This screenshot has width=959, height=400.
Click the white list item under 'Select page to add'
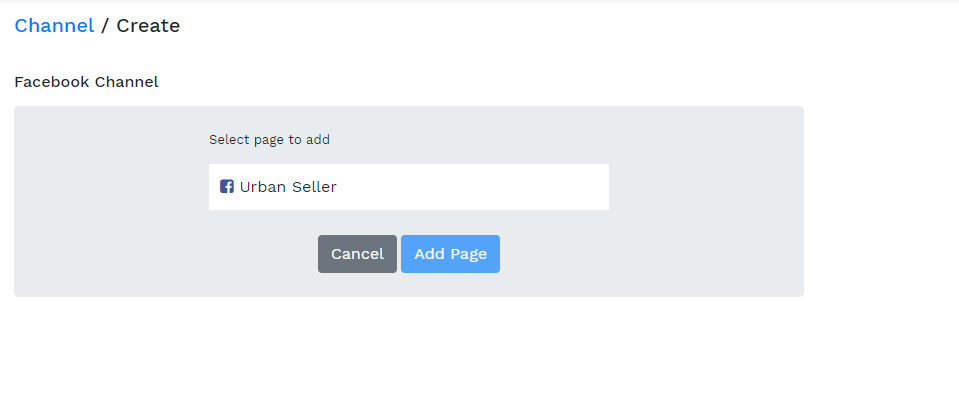pyautogui.click(x=408, y=187)
